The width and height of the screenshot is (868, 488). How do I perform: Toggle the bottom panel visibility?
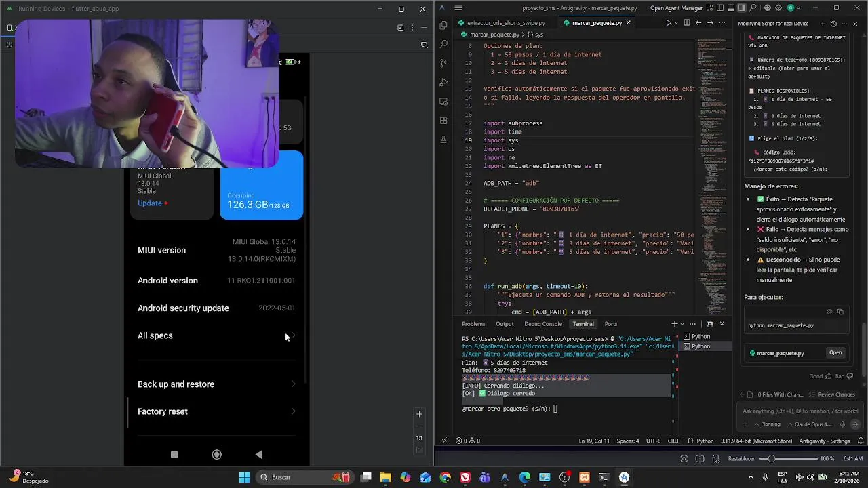(732, 8)
